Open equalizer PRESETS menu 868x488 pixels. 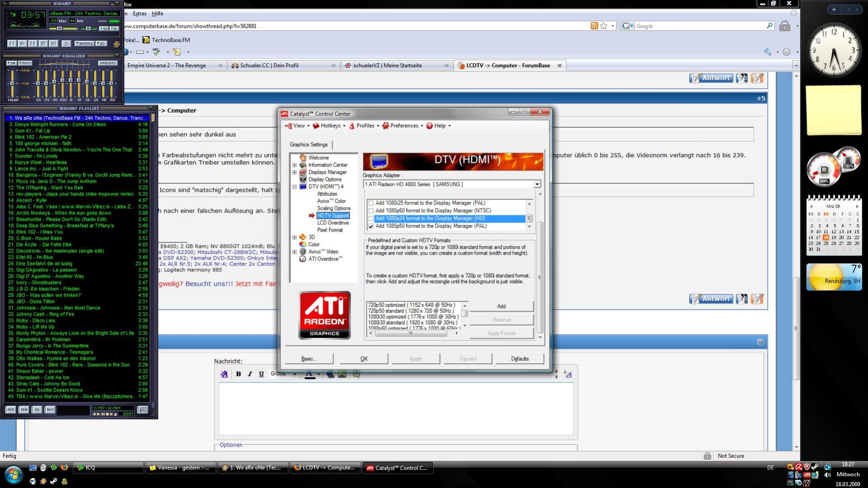tap(108, 63)
